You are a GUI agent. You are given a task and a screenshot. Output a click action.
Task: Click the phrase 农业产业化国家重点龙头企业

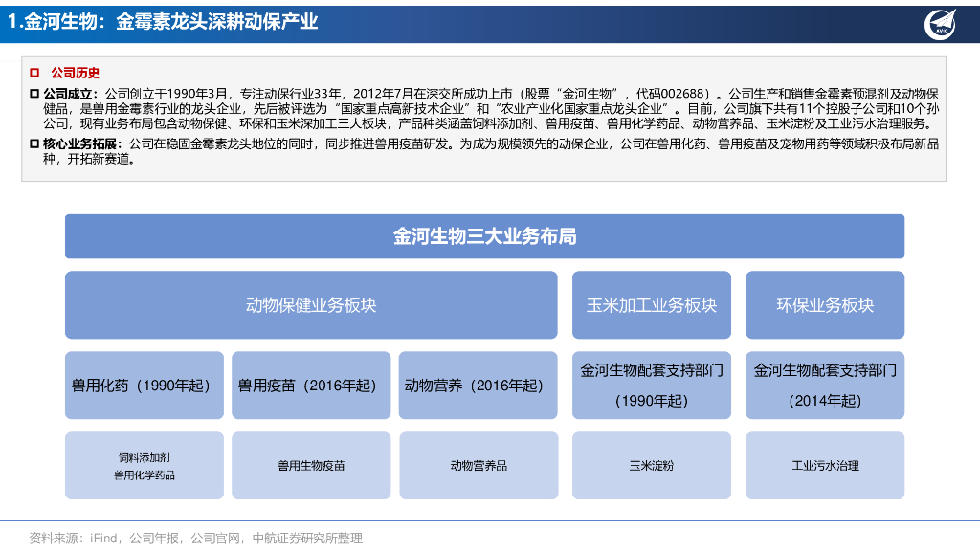[581, 108]
